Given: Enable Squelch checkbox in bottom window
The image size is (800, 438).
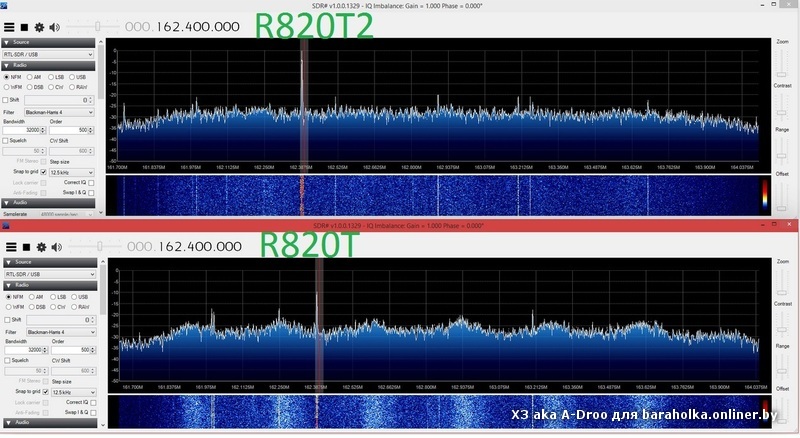Looking at the screenshot, I should [x=8, y=360].
